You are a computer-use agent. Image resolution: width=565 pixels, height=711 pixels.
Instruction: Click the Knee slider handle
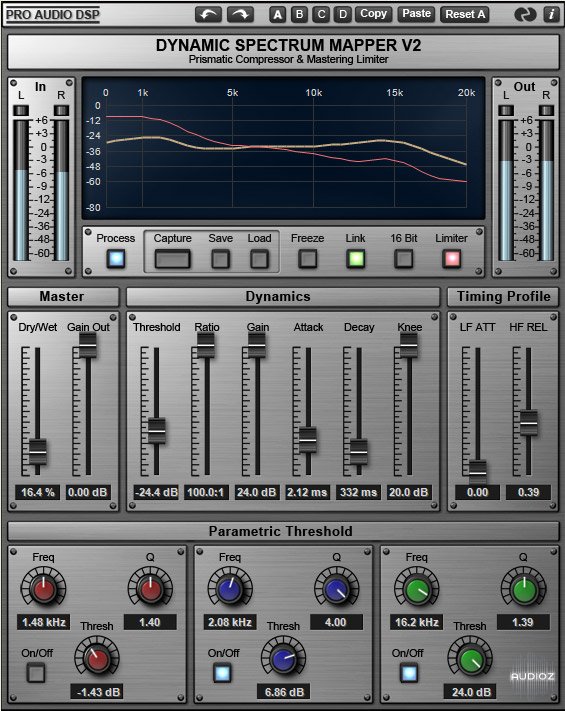point(409,345)
